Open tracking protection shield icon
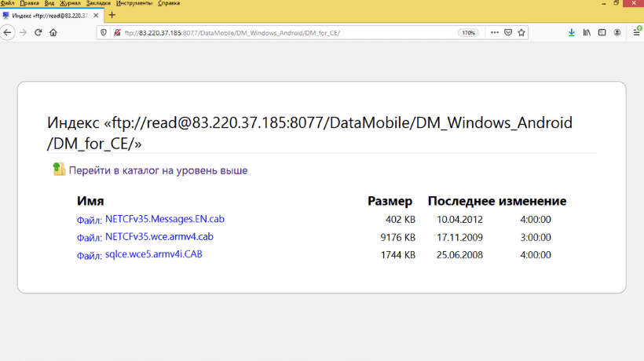644x361 pixels. point(104,32)
